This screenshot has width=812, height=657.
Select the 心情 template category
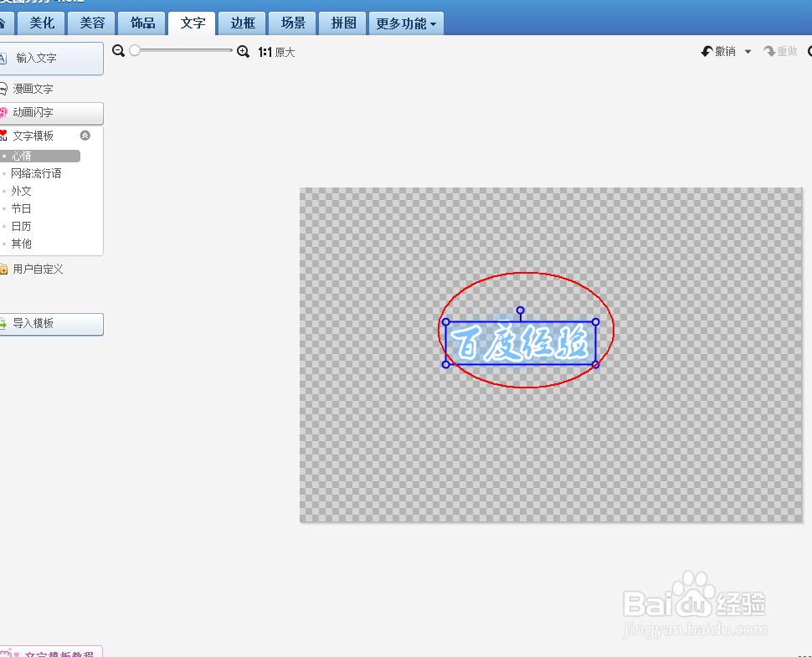pyautogui.click(x=40, y=156)
